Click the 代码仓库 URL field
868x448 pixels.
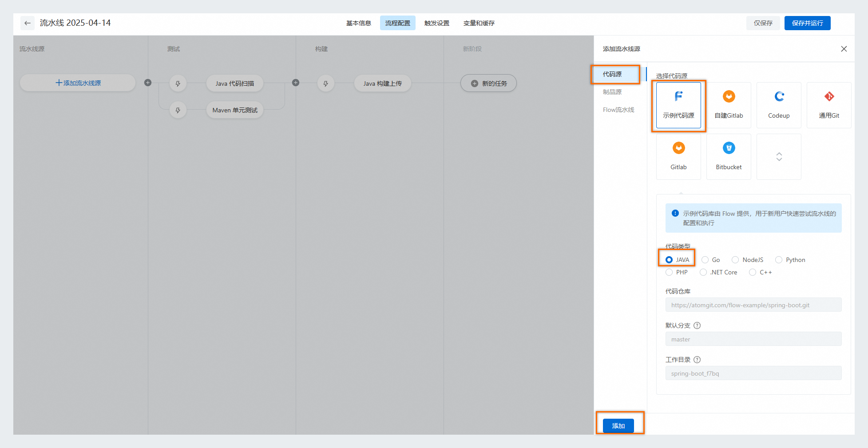[753, 305]
